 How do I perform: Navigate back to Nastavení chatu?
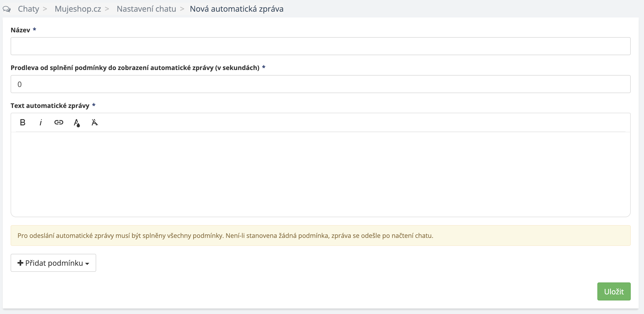coord(146,9)
